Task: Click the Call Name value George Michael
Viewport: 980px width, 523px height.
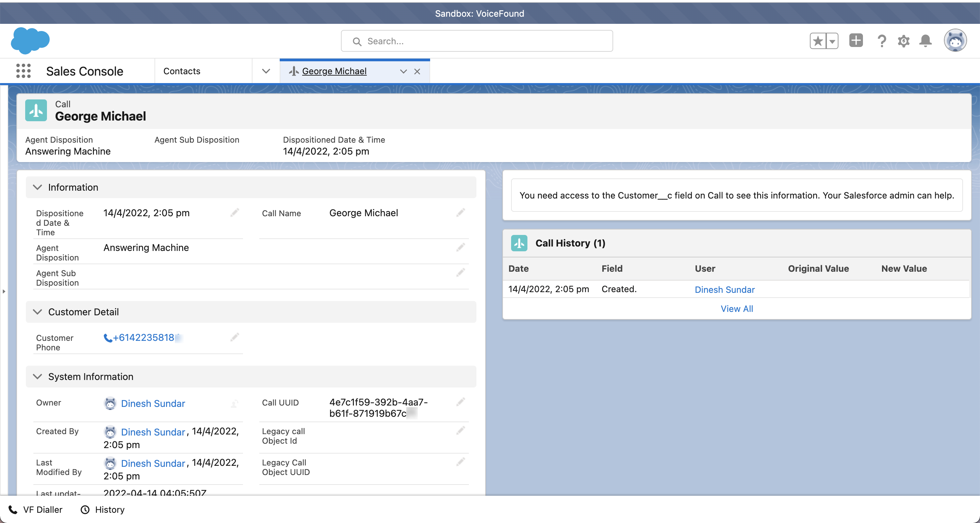Action: click(x=364, y=213)
